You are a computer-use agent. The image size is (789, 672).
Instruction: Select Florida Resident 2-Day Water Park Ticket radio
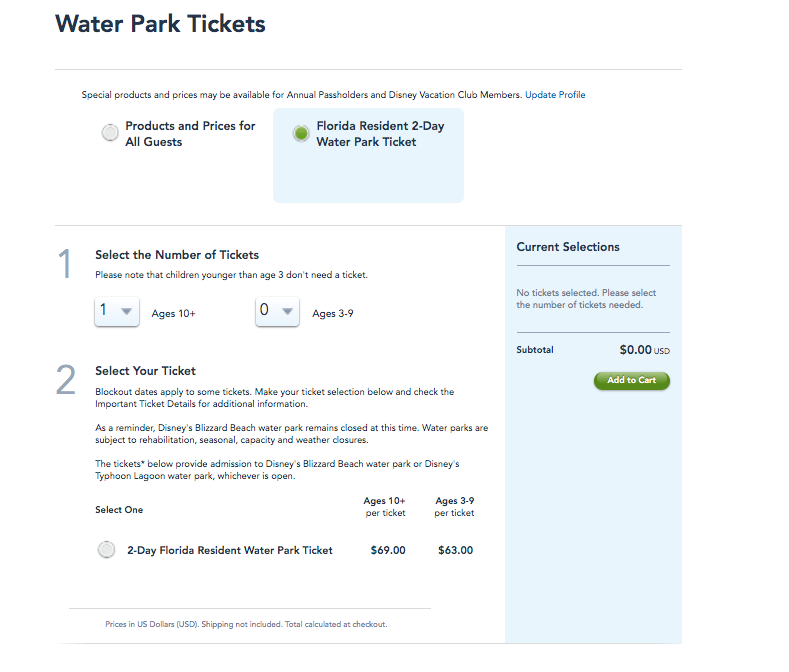pyautogui.click(x=300, y=134)
